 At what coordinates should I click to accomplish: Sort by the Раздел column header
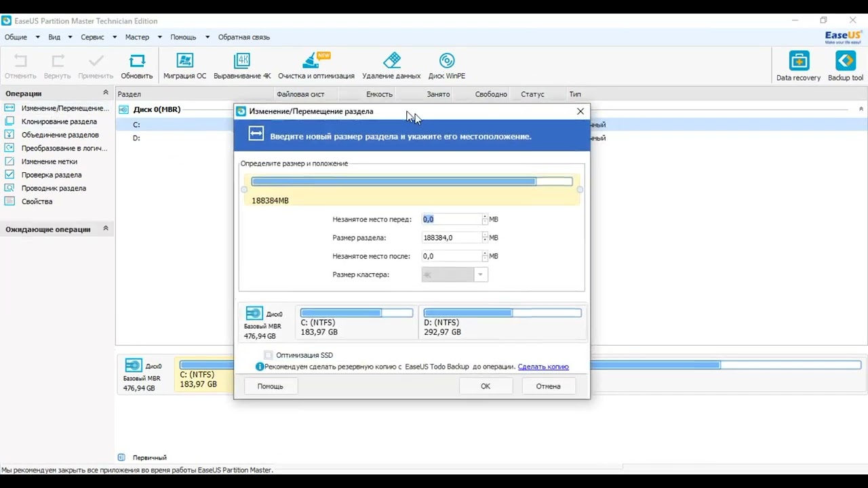[195, 94]
